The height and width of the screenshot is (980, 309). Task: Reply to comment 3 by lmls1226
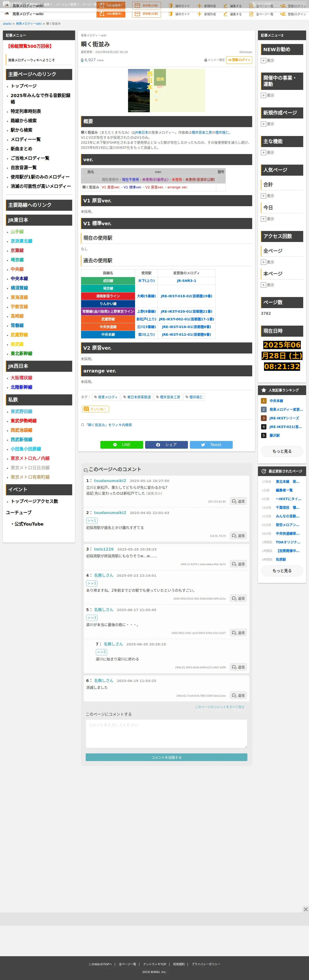tap(238, 564)
